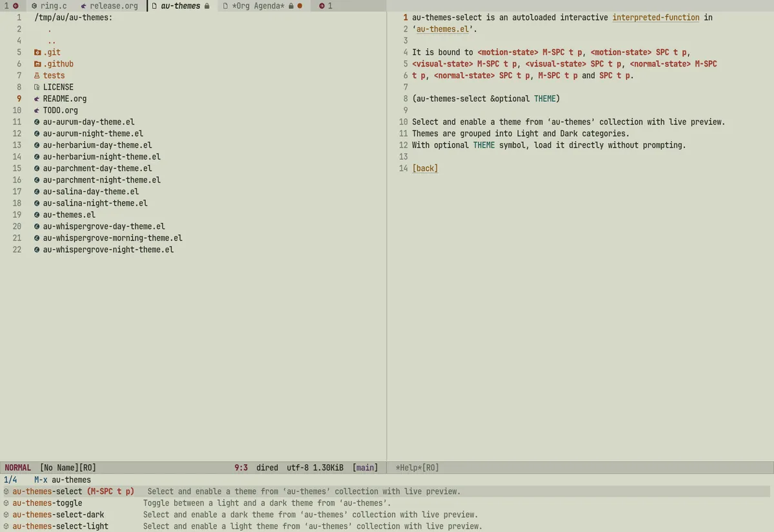The height and width of the screenshot is (532, 774).
Task: Open au-herbarium-day-theme.el file name
Action: click(97, 145)
